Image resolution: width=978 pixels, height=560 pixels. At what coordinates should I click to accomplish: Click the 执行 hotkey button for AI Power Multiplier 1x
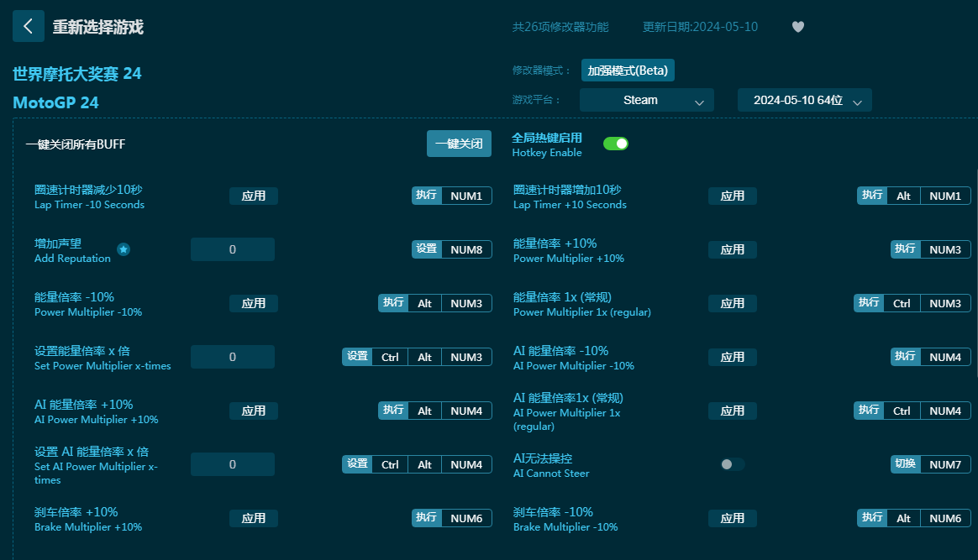pyautogui.click(x=869, y=411)
